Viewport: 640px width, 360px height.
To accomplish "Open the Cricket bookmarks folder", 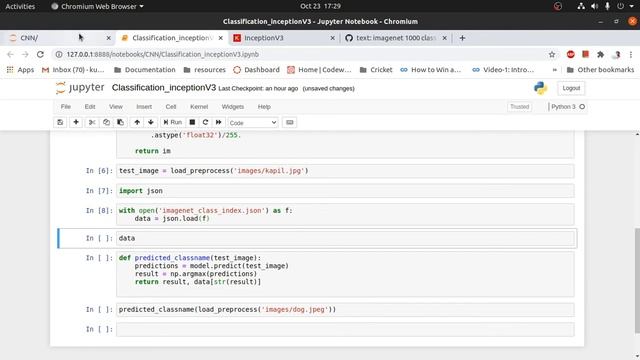I will point(376,70).
